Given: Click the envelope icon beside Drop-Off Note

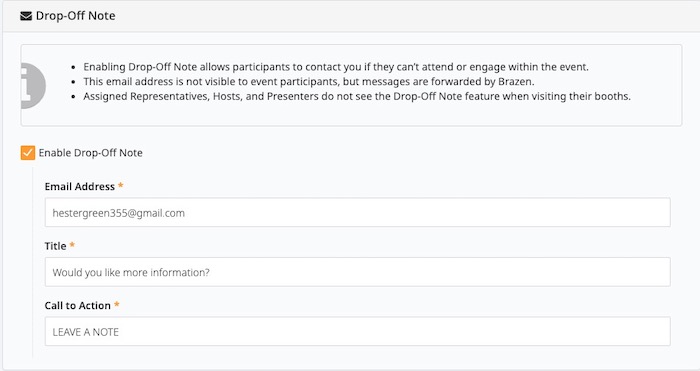Looking at the screenshot, I should pyautogui.click(x=26, y=16).
